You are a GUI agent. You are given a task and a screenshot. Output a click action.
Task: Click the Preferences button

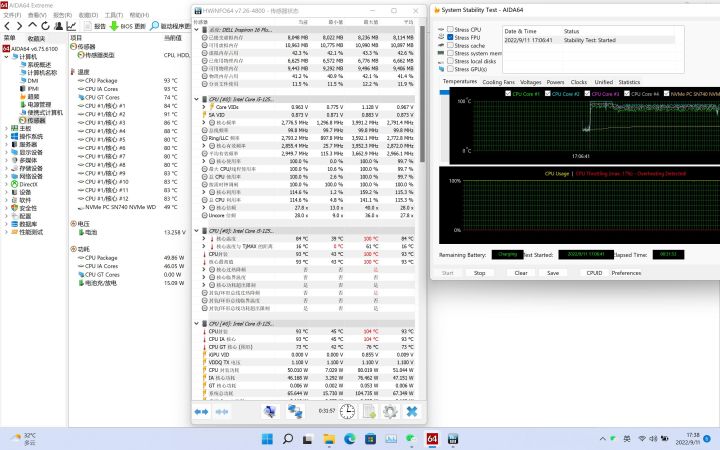[626, 272]
